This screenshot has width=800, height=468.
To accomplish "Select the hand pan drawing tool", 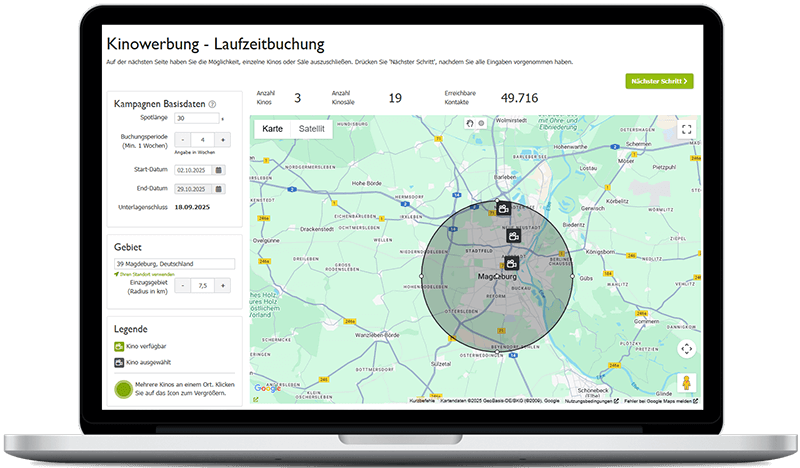I will pos(470,123).
